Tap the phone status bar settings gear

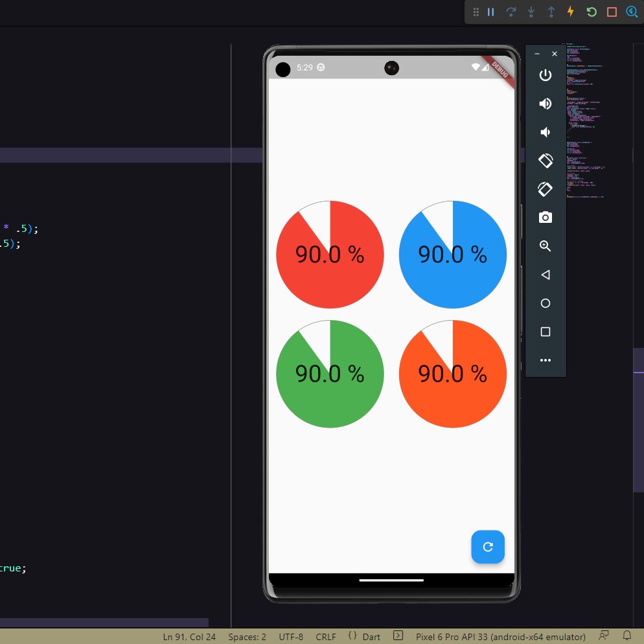pyautogui.click(x=321, y=67)
